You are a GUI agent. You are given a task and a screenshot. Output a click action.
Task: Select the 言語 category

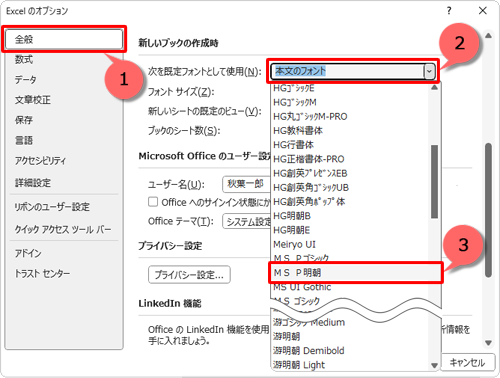(x=24, y=140)
